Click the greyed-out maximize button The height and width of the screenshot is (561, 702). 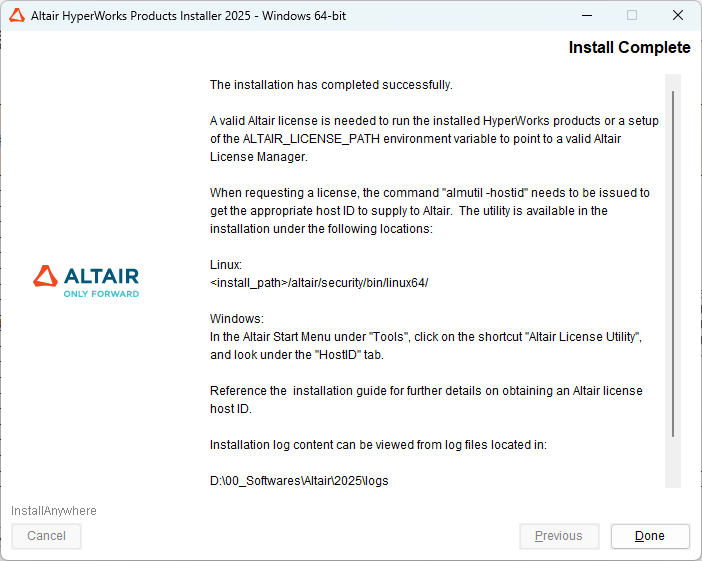pos(632,16)
